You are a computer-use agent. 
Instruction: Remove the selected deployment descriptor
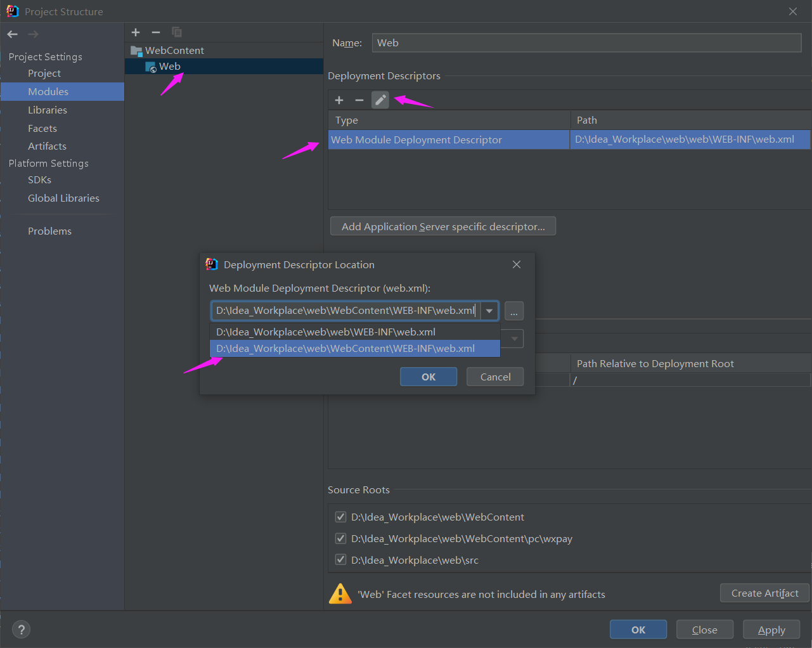(x=359, y=100)
